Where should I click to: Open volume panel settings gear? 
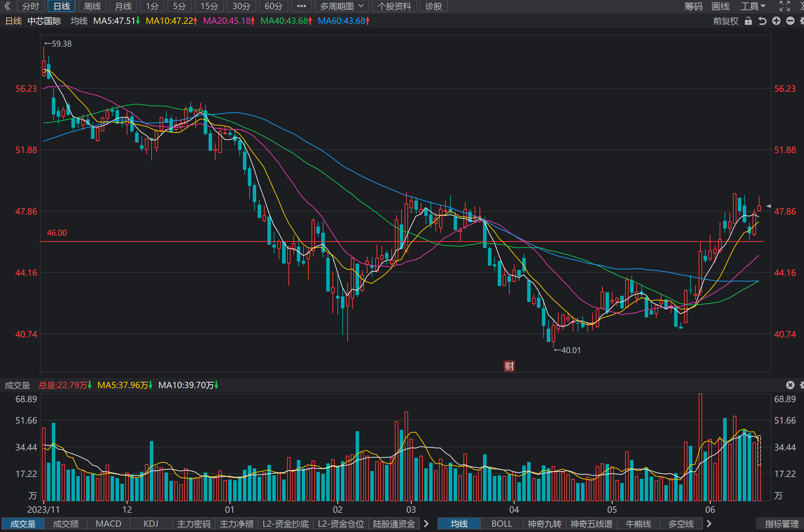802,385
